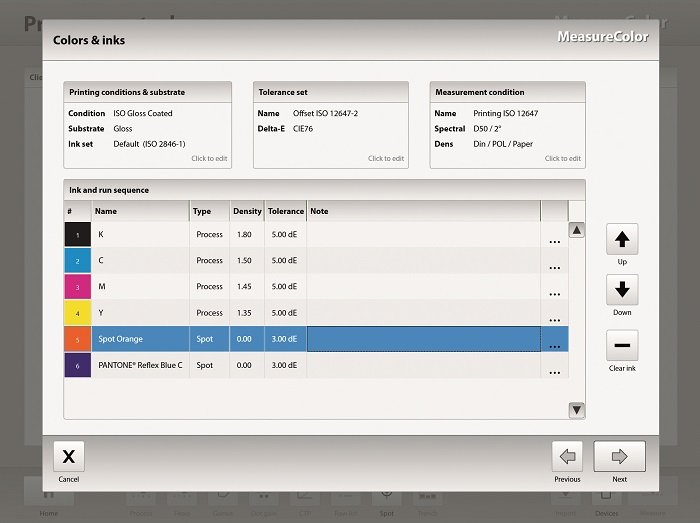Viewport: 700px width, 523px height.
Task: Move selected ink up with Up arrow
Action: click(x=622, y=239)
